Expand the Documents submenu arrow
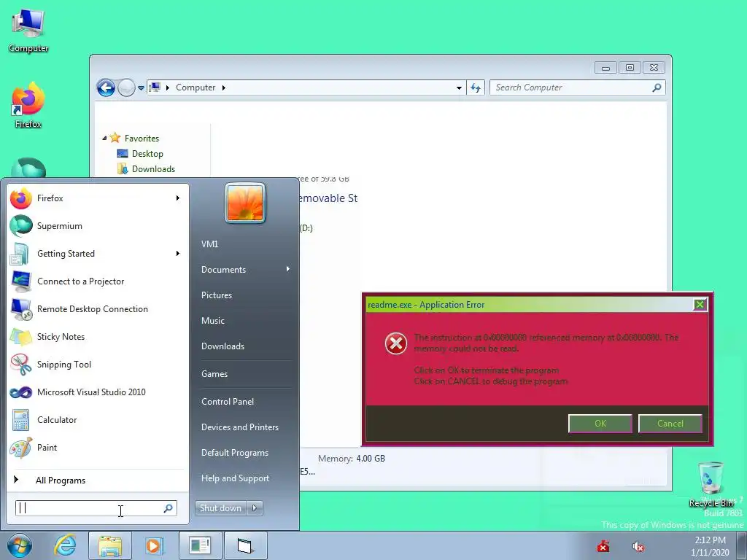The height and width of the screenshot is (560, 747). 287,269
